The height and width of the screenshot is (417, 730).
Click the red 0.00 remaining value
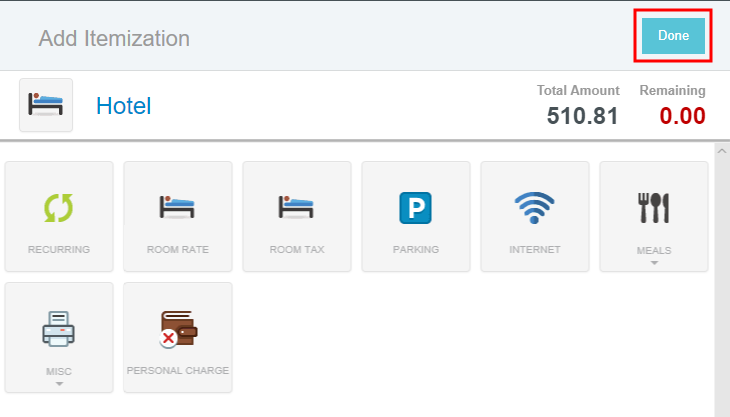tap(682, 115)
